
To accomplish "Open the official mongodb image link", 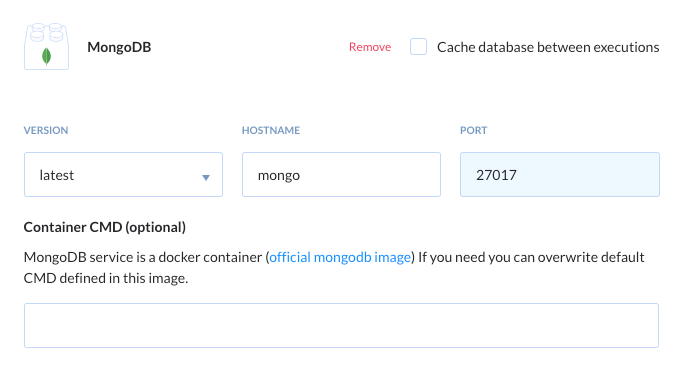I will (x=340, y=257).
